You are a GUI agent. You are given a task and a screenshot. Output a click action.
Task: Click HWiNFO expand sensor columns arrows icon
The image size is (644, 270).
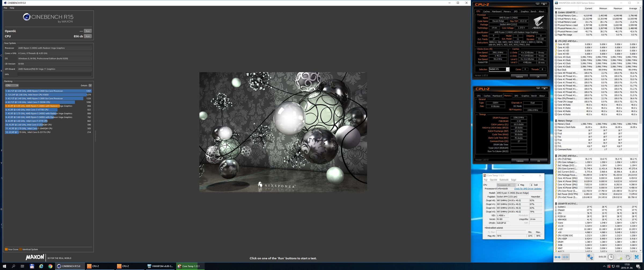pyautogui.click(x=558, y=257)
